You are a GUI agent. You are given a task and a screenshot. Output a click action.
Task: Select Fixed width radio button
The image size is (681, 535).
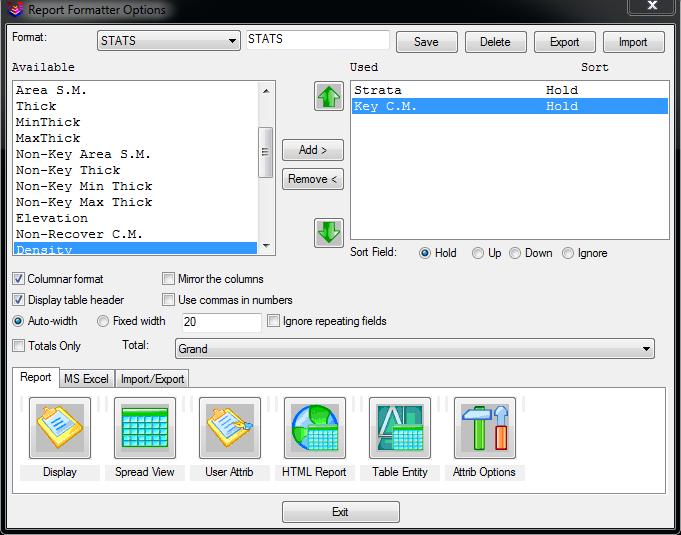click(103, 321)
